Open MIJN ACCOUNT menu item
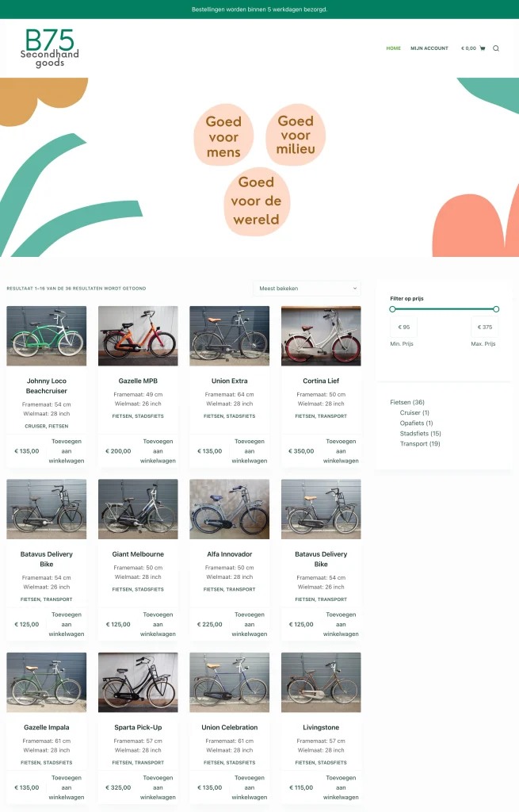The image size is (519, 812). [x=429, y=48]
